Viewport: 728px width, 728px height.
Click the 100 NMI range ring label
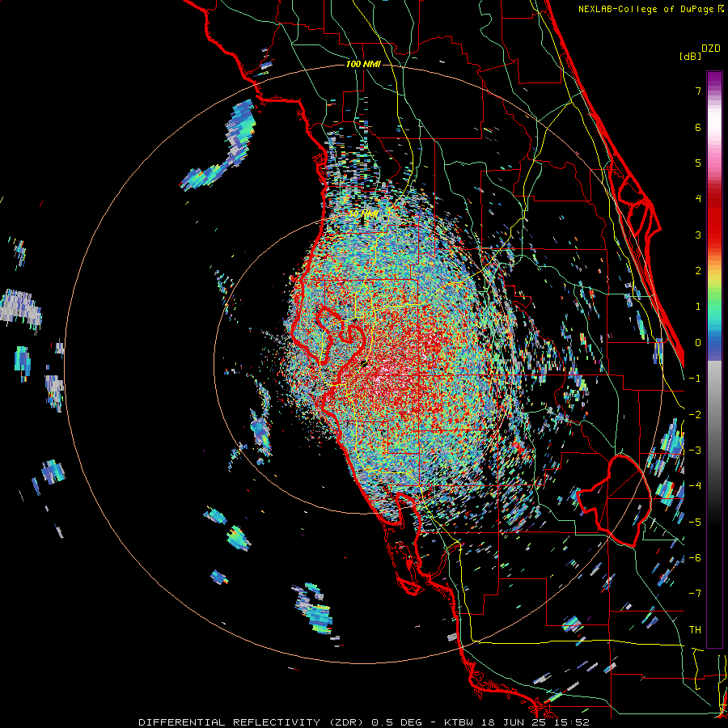(363, 64)
